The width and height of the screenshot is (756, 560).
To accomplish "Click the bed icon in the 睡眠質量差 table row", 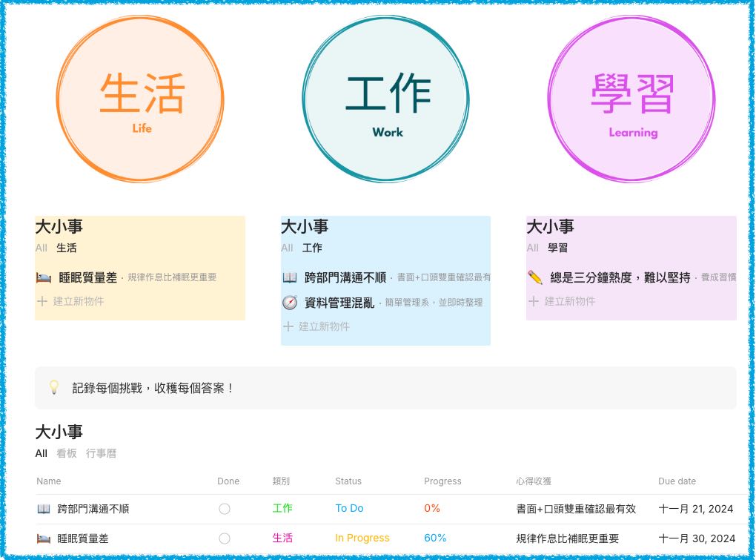I will tap(44, 538).
